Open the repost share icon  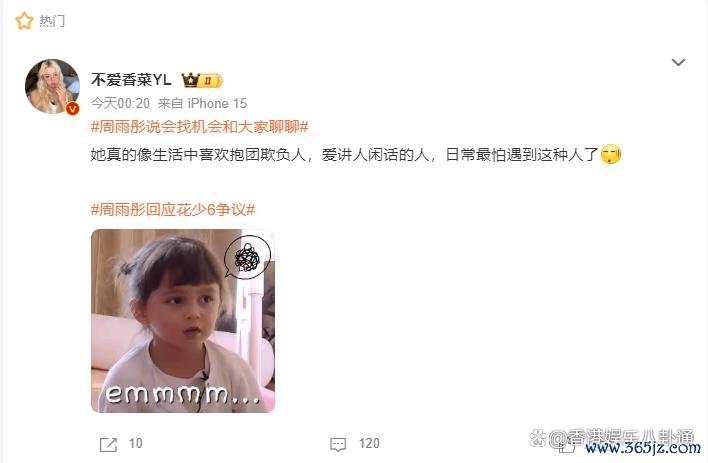coord(108,444)
